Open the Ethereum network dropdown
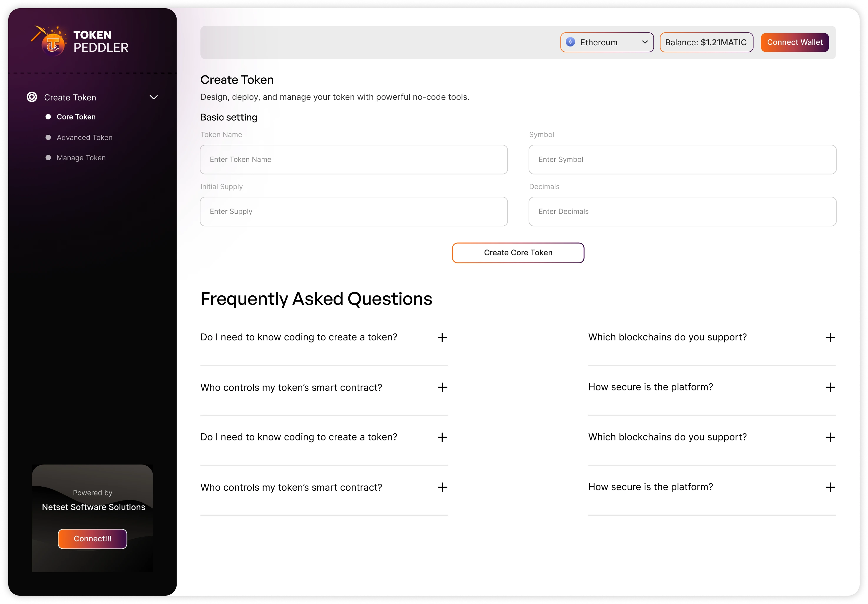 [607, 42]
